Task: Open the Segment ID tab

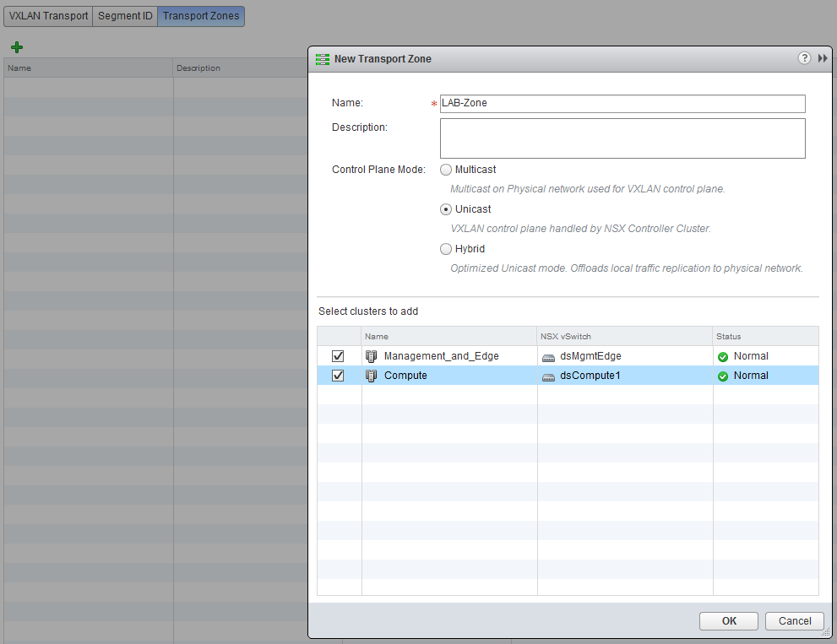Action: coord(125,16)
